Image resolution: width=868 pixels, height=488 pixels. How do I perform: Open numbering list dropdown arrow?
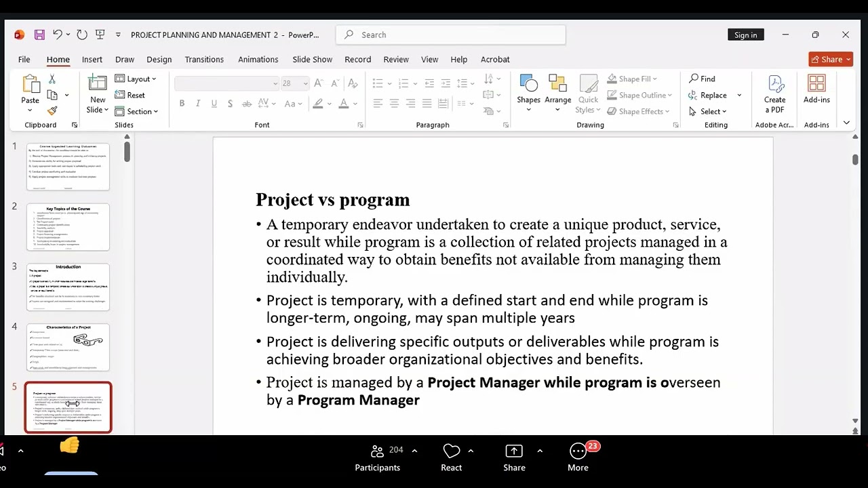coord(414,83)
